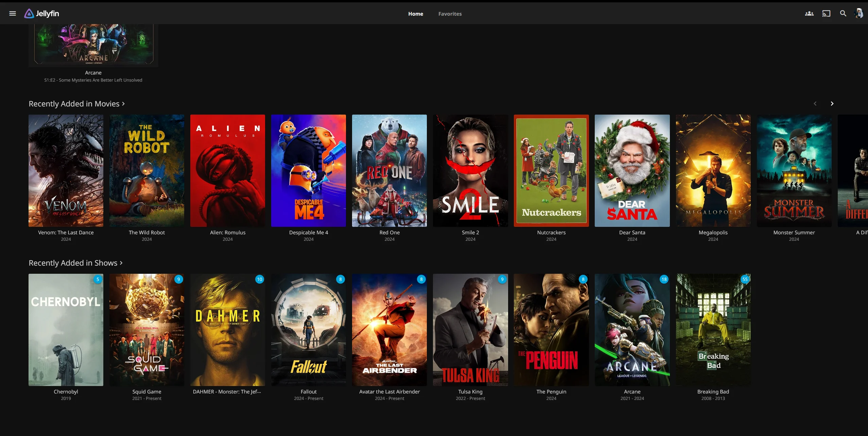Screen dimensions: 868x436
Task: Open the Squid Game show poster
Action: point(147,330)
